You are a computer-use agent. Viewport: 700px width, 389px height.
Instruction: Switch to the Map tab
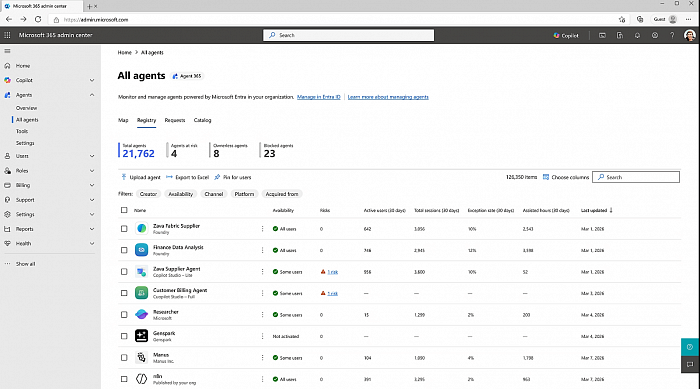point(123,120)
